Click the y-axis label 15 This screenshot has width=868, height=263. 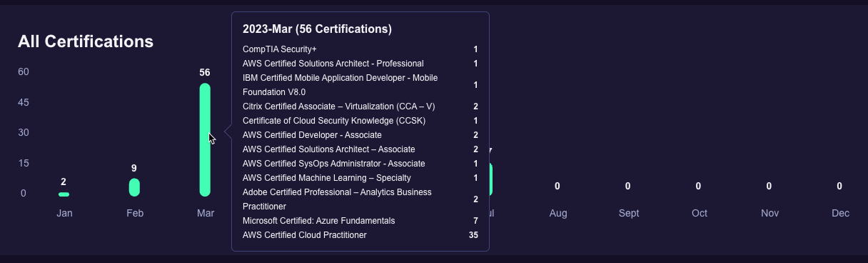point(24,163)
